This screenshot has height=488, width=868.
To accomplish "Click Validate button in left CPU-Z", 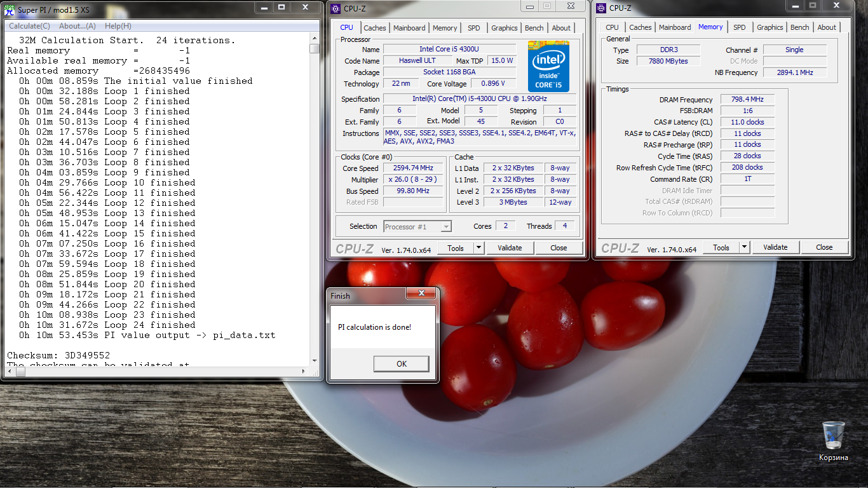I will click(510, 248).
